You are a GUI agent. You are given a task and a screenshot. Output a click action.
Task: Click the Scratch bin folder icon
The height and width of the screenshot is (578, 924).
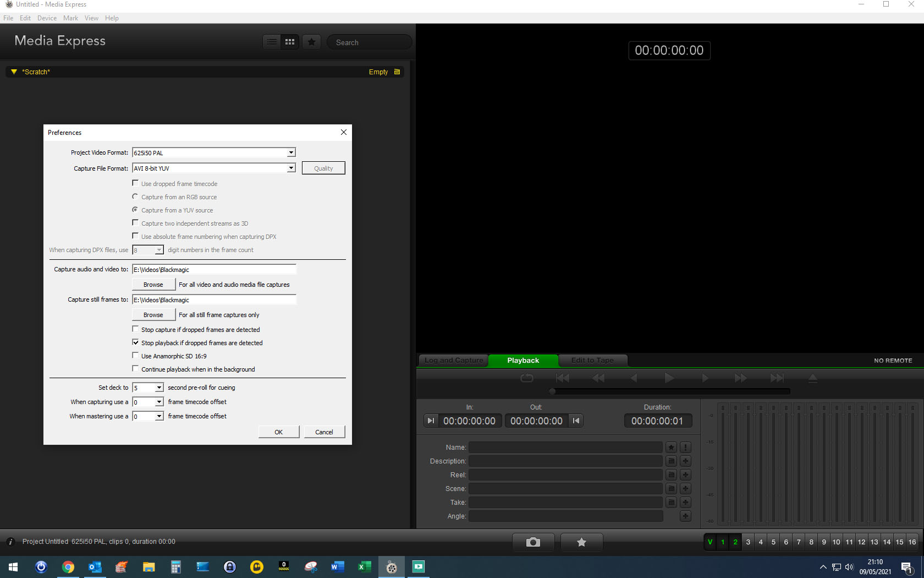397,72
